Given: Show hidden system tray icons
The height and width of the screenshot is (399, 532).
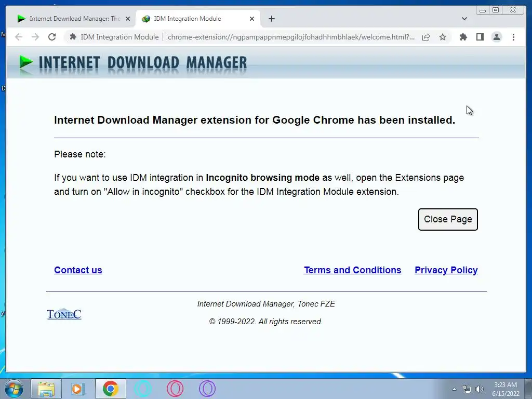Looking at the screenshot, I should pos(454,389).
